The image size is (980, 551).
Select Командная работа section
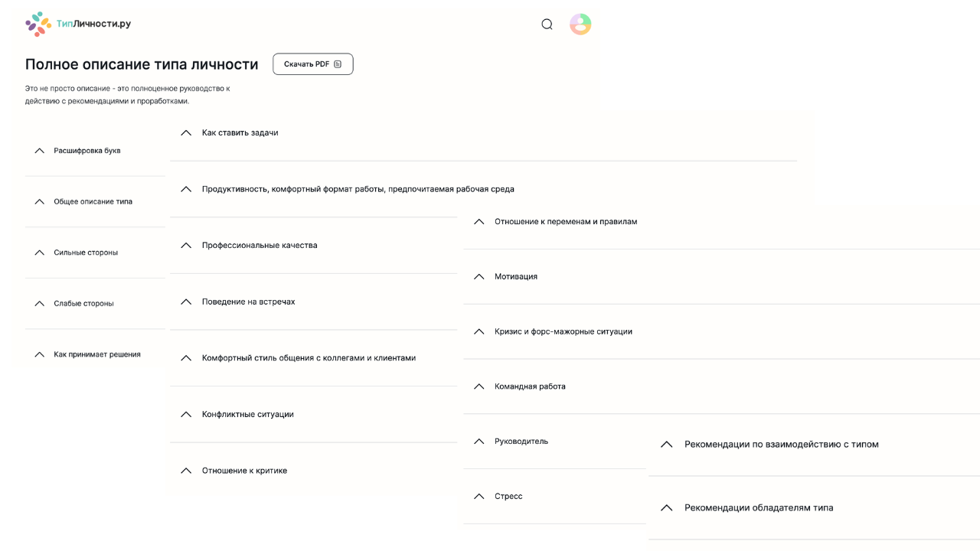click(x=530, y=387)
